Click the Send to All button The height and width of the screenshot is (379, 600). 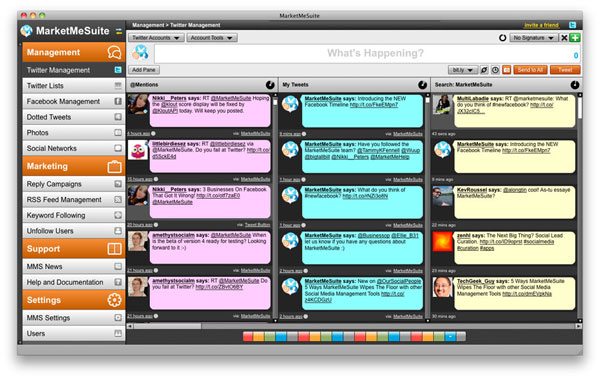[x=530, y=70]
